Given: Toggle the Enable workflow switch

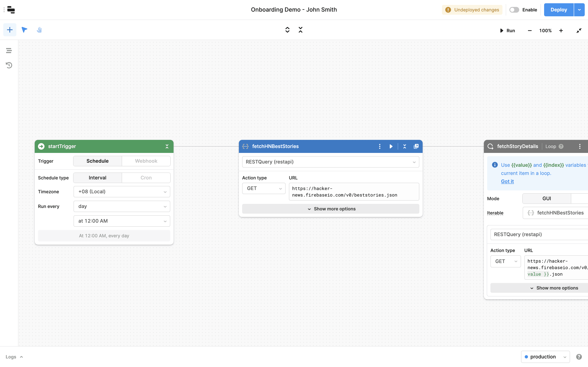Looking at the screenshot, I should click(x=514, y=10).
